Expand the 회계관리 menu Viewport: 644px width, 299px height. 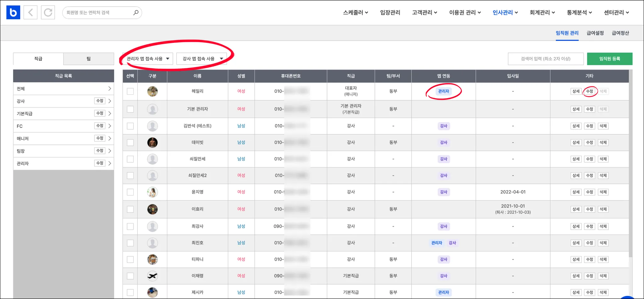tap(542, 13)
